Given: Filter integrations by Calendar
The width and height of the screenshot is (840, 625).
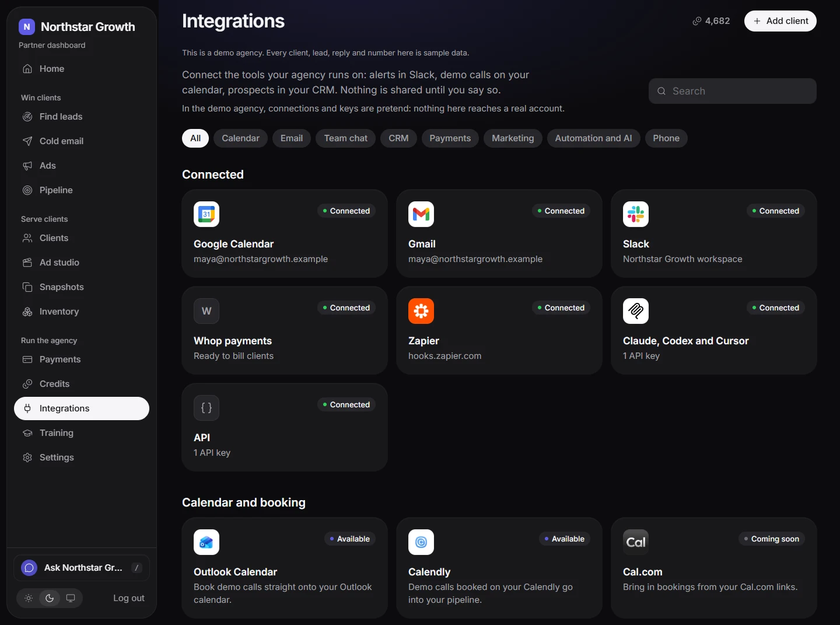Looking at the screenshot, I should click(240, 138).
